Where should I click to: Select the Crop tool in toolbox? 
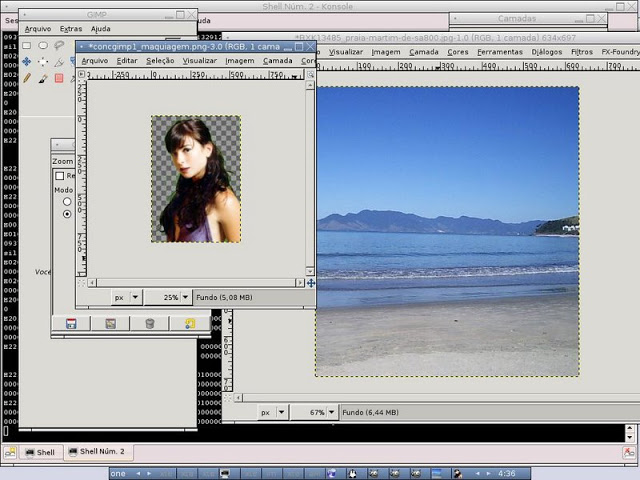pyautogui.click(x=59, y=62)
